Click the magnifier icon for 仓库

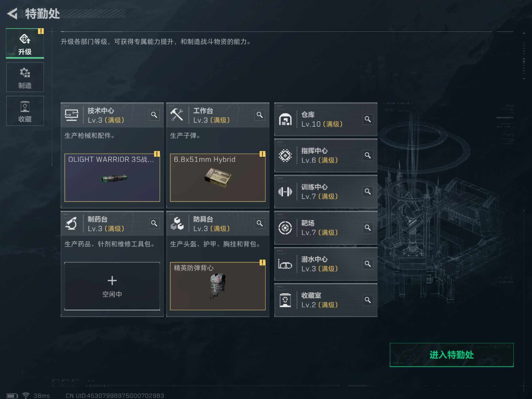pos(368,119)
